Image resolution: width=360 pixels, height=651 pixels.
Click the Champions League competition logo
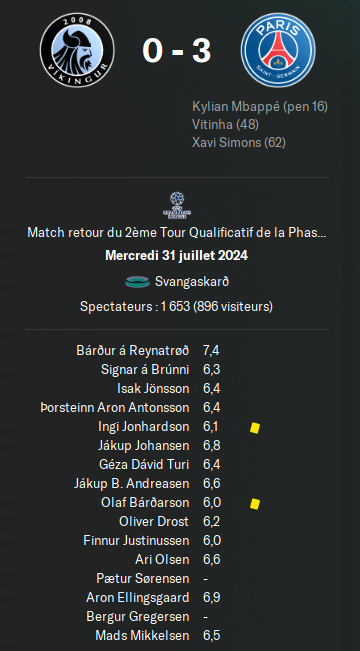tap(177, 205)
